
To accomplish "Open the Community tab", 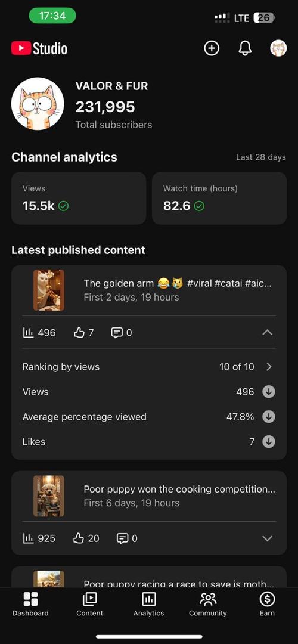I will [x=207, y=605].
